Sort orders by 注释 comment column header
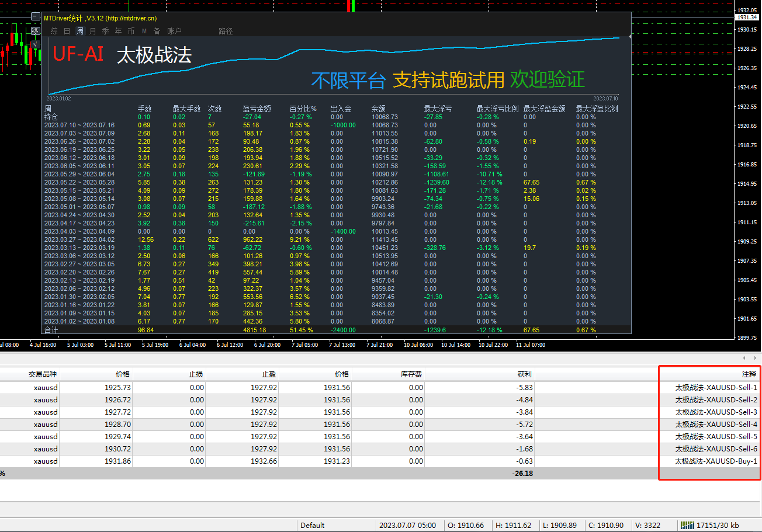This screenshot has width=762, height=532. pos(749,374)
